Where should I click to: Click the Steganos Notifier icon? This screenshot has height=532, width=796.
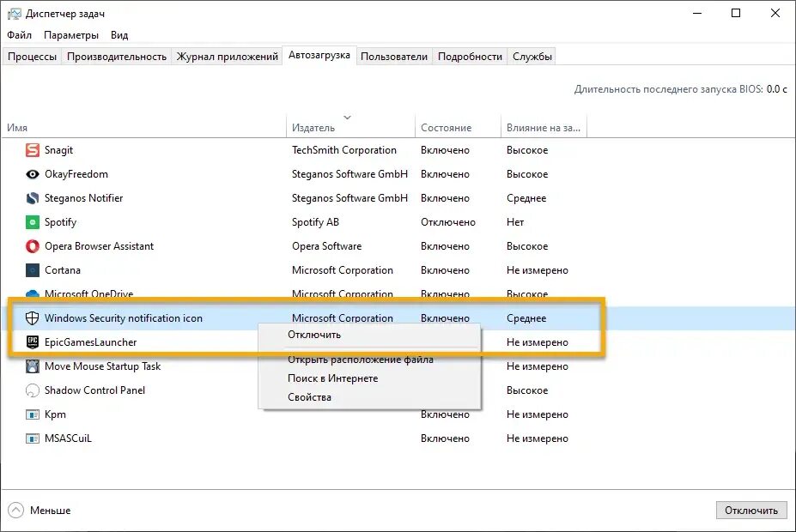pyautogui.click(x=33, y=198)
